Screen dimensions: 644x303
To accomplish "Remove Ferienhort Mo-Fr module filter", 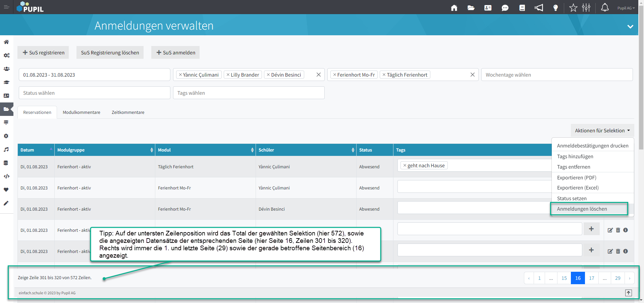I will click(x=334, y=75).
